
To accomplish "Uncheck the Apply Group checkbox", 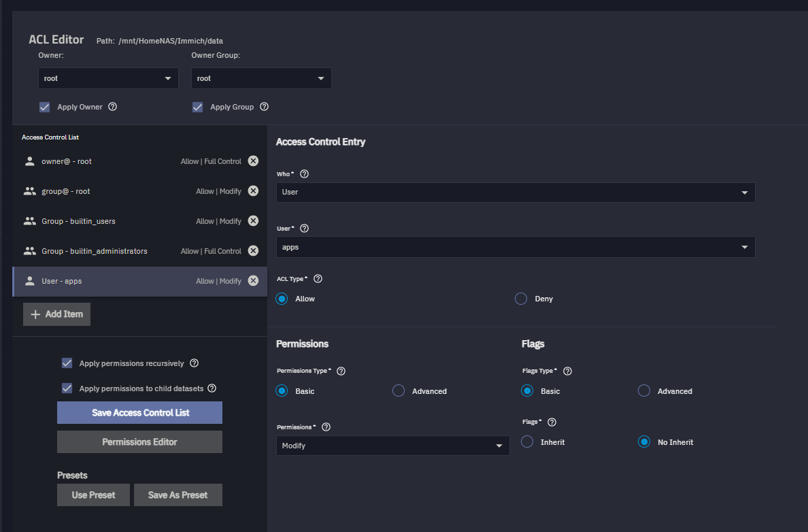I will pos(198,107).
